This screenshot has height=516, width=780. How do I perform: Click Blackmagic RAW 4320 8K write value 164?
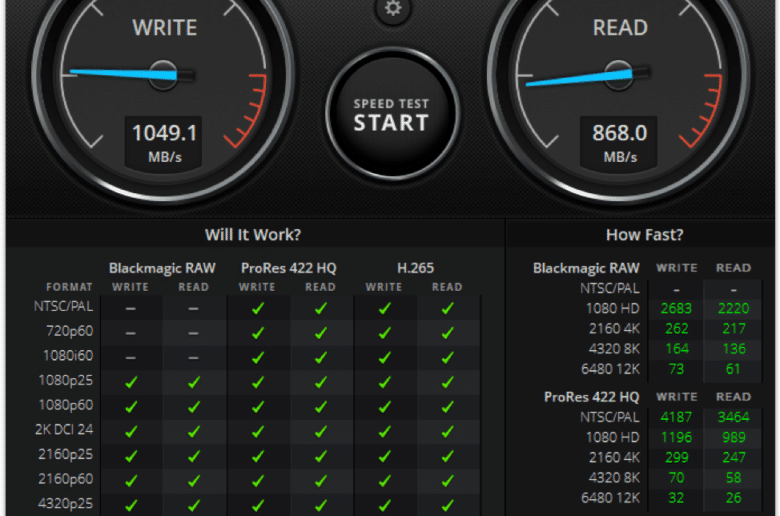click(677, 349)
